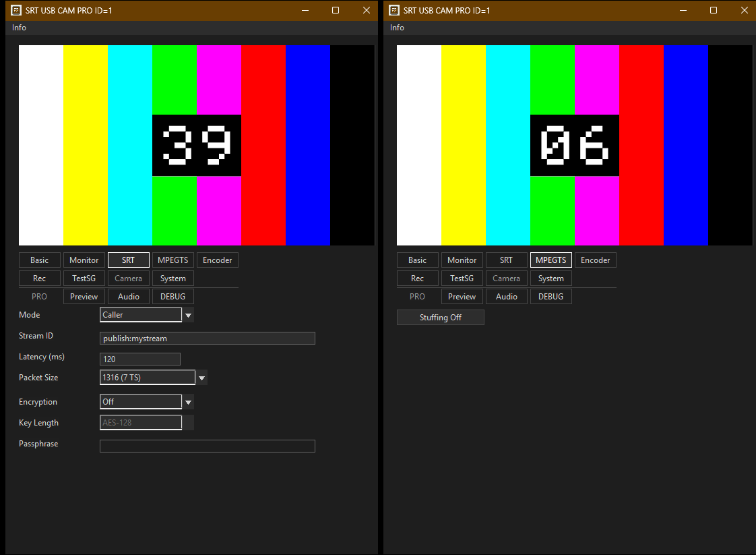
Task: Select Camera tab in left window
Action: (x=128, y=279)
